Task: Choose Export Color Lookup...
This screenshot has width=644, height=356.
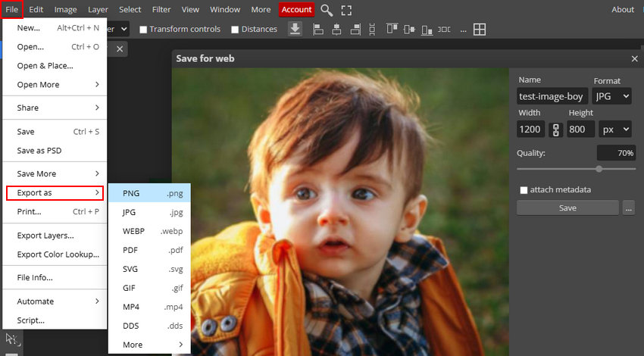Action: point(55,255)
